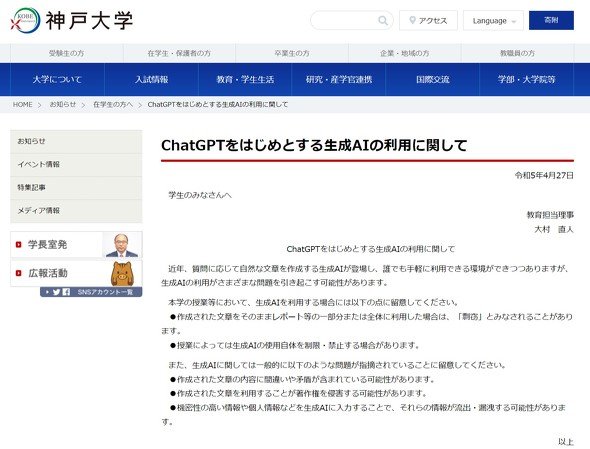590x449 pixels.
Task: Click current breadcrumb ChatGPTをはじめとする生成AIの利用に関して
Action: (218, 105)
